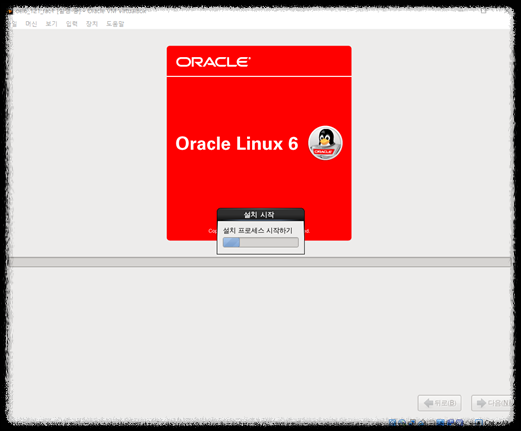Click the ORACLE logo in the banner
This screenshot has height=431, width=521.
click(213, 62)
